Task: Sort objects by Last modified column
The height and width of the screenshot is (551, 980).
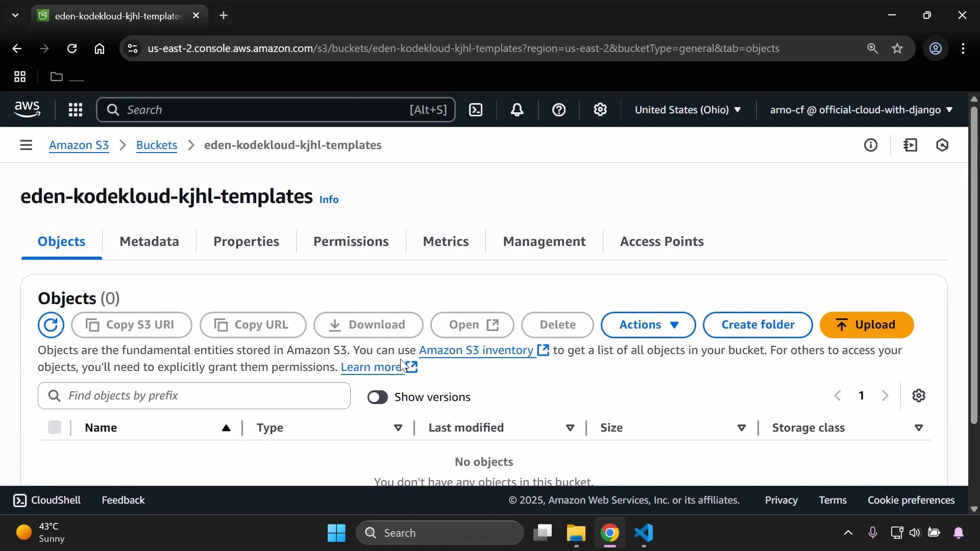Action: click(x=466, y=428)
